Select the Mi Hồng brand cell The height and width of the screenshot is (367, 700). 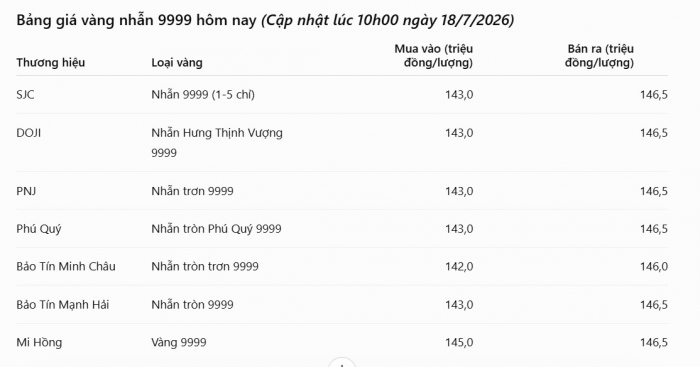39,342
